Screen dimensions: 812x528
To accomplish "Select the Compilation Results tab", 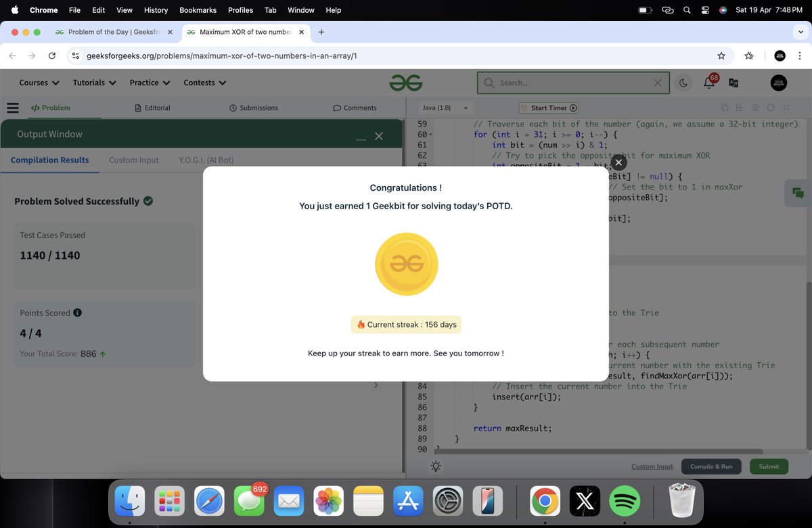I will click(x=49, y=160).
